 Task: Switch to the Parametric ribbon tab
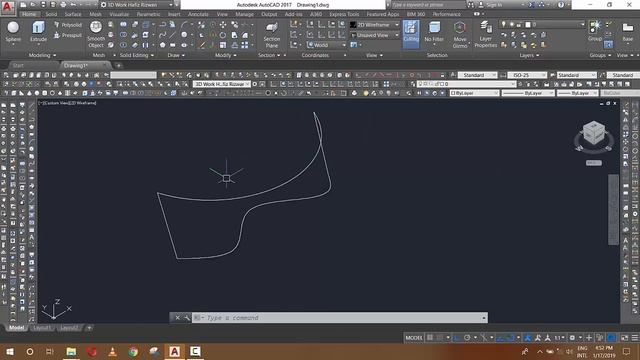[148, 14]
